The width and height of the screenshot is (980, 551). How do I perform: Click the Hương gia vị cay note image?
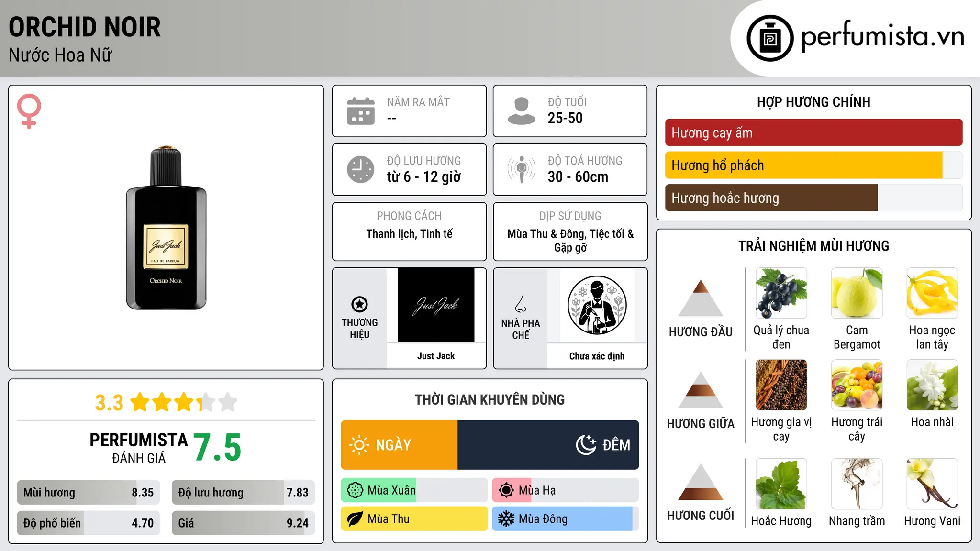pyautogui.click(x=781, y=385)
